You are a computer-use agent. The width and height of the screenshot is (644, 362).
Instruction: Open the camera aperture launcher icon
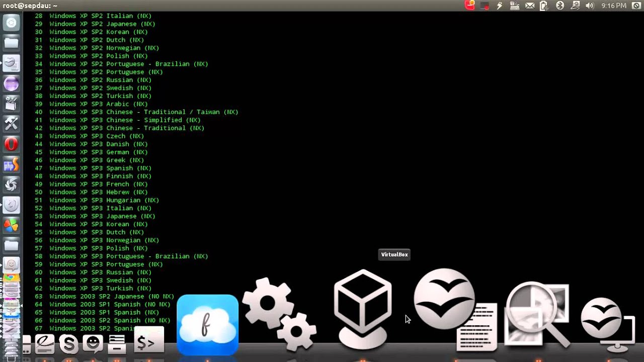coord(11,185)
